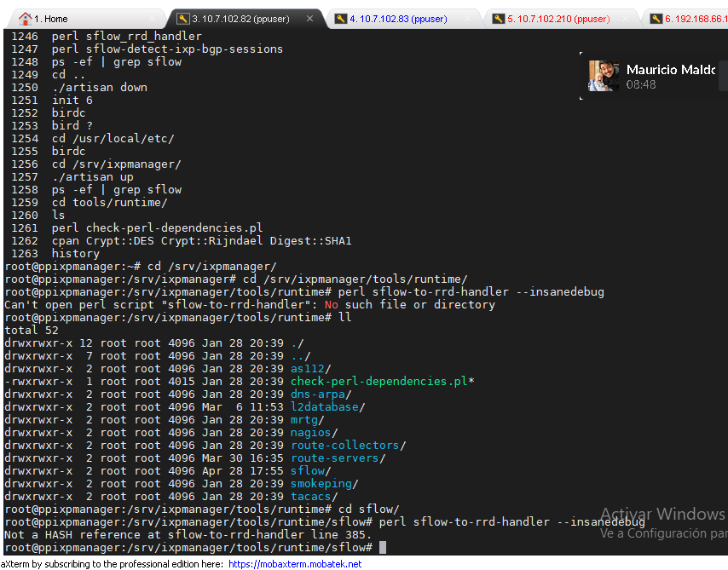The height and width of the screenshot is (570, 728).
Task: Click the terminal icon on the 10.7.102.210 tab
Action: tap(498, 19)
